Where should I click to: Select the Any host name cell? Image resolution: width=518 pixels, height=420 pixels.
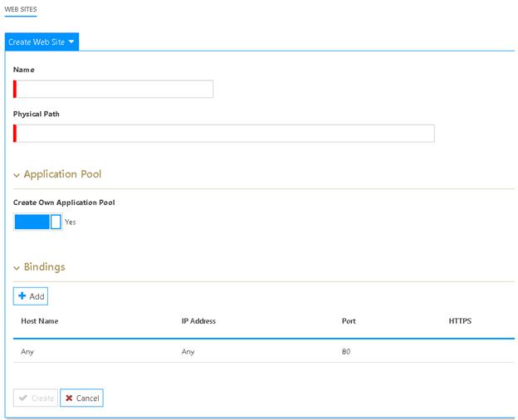[27, 352]
